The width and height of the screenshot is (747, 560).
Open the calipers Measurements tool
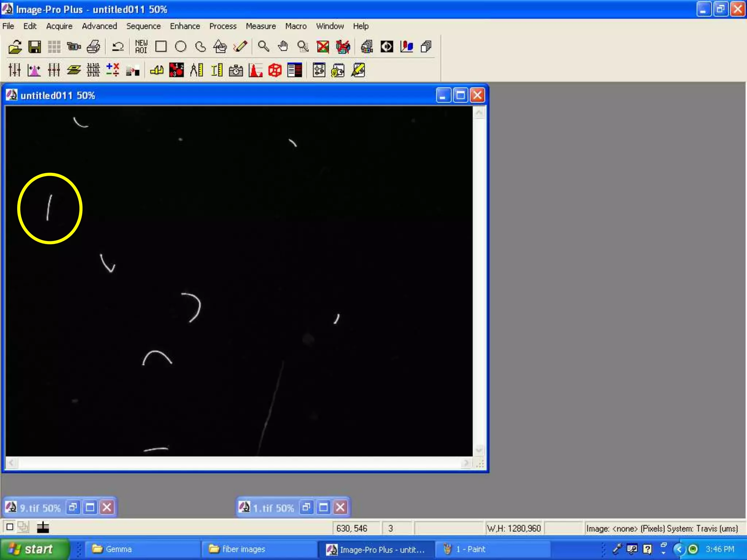point(196,70)
